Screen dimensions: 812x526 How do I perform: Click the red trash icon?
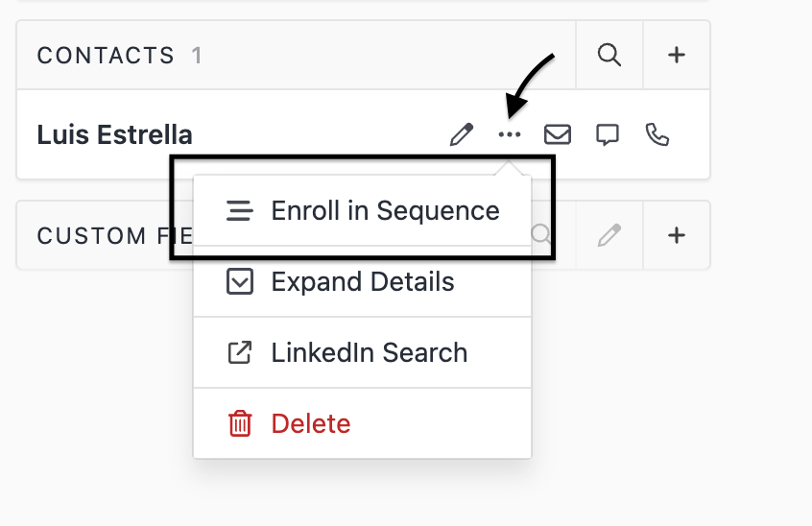click(239, 423)
